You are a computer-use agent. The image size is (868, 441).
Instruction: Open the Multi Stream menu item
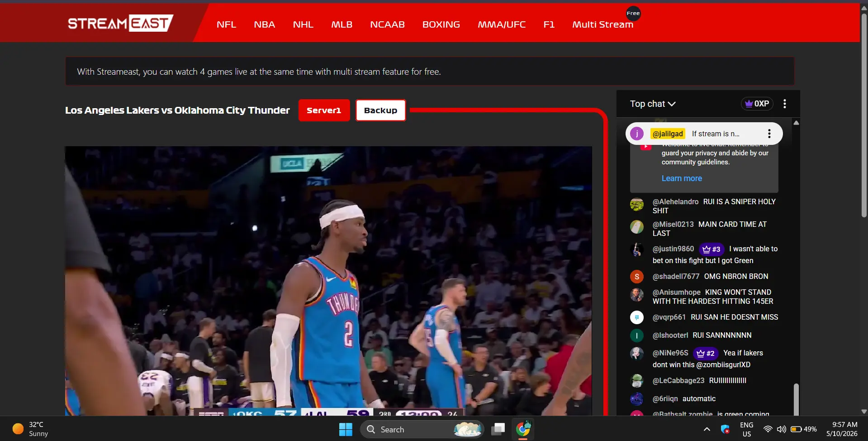pyautogui.click(x=602, y=24)
